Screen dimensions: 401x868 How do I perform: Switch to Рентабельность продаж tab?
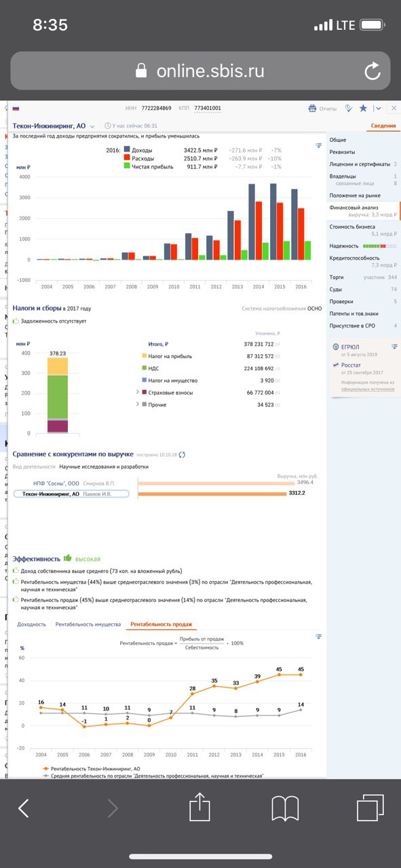click(x=161, y=624)
